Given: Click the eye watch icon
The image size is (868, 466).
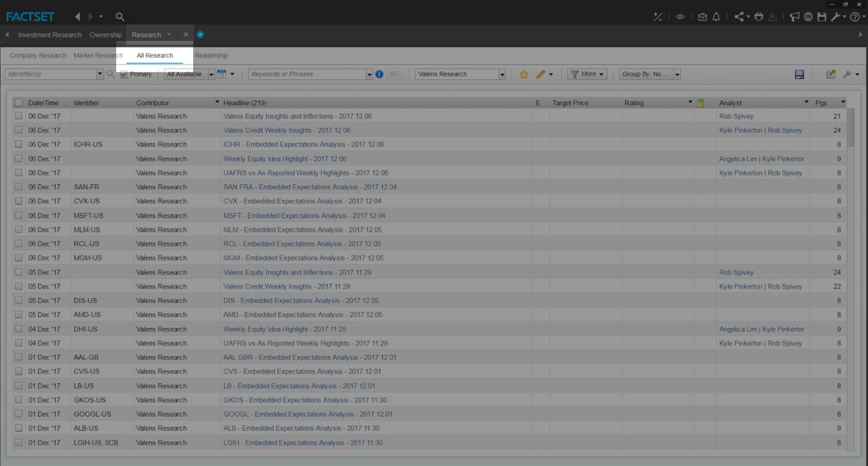Looking at the screenshot, I should pos(680,17).
